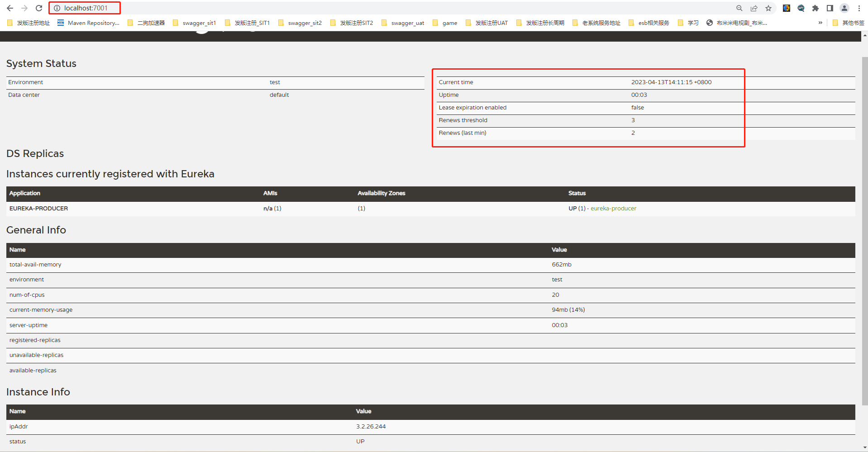Share this page via share icon
Viewport: 868px width, 452px height.
pos(754,8)
